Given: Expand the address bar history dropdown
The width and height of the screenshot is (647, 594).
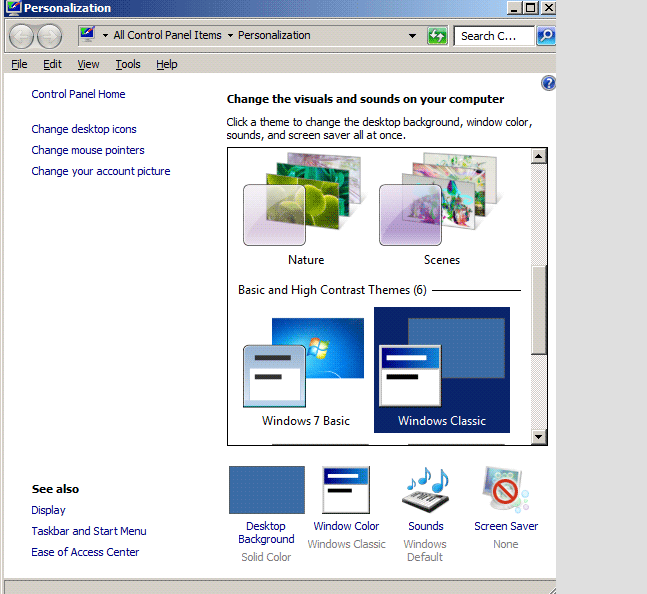Looking at the screenshot, I should 412,36.
